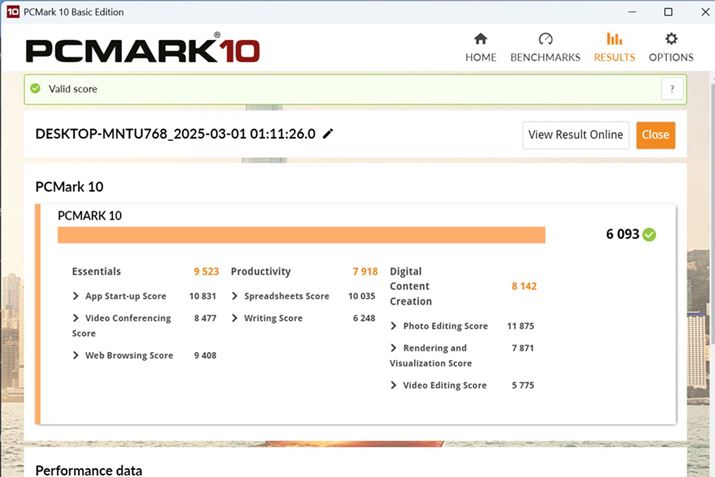This screenshot has height=477, width=715.
Task: Click the Performance data heading
Action: [88, 470]
